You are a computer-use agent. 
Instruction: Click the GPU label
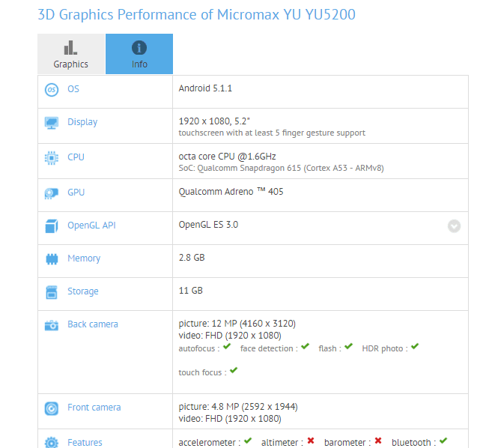coord(76,192)
